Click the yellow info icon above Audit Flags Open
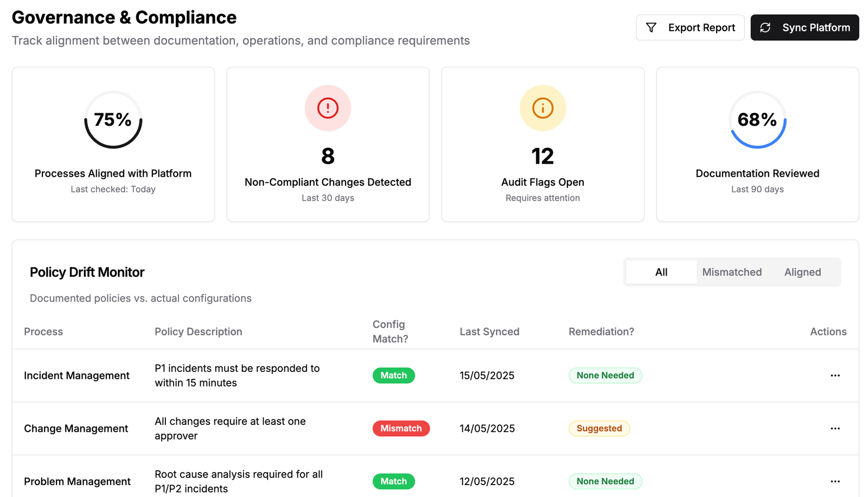Screen dimensions: 868x497 point(542,108)
